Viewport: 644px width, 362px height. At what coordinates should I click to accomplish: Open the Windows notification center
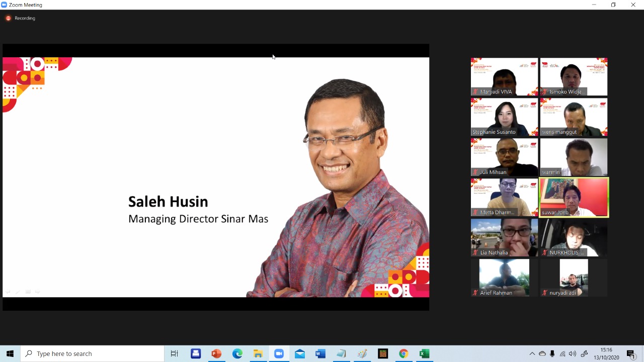pos(631,354)
